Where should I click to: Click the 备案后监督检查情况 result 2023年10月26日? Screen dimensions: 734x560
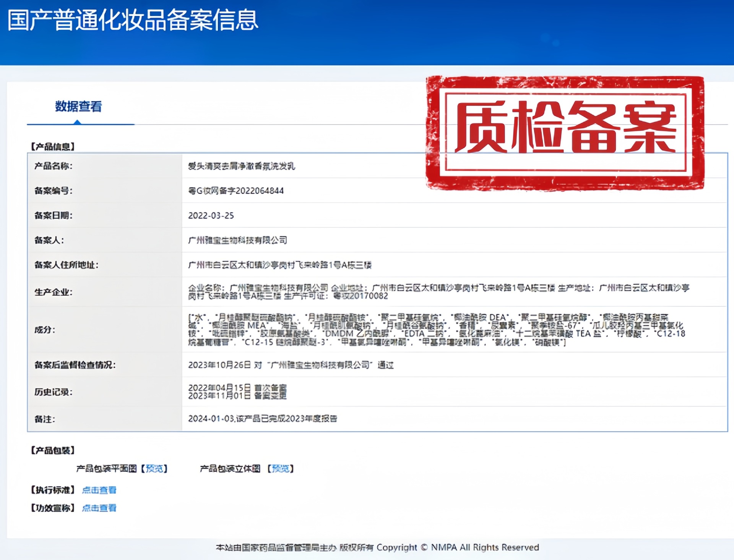291,365
